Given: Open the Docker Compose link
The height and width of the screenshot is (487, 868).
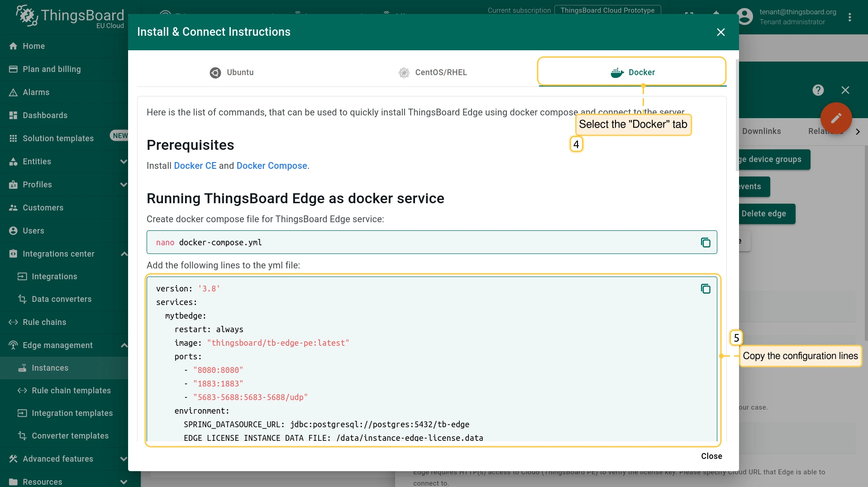Looking at the screenshot, I should (x=272, y=166).
